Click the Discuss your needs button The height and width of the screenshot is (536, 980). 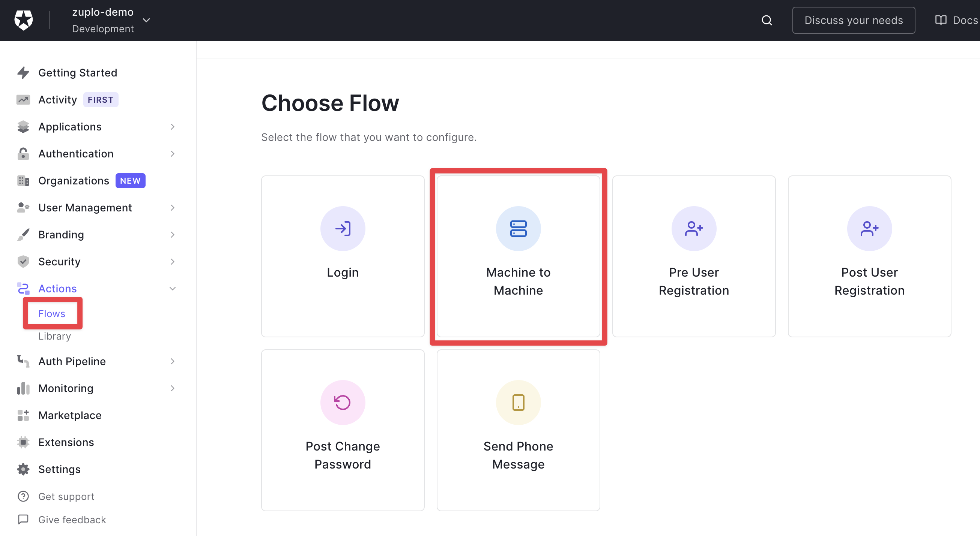click(853, 20)
